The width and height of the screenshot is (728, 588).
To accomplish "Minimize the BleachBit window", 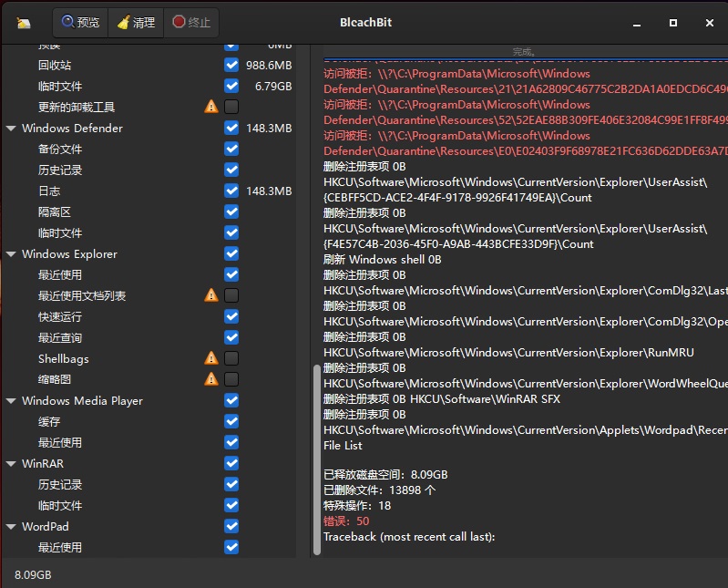I will pyautogui.click(x=637, y=23).
